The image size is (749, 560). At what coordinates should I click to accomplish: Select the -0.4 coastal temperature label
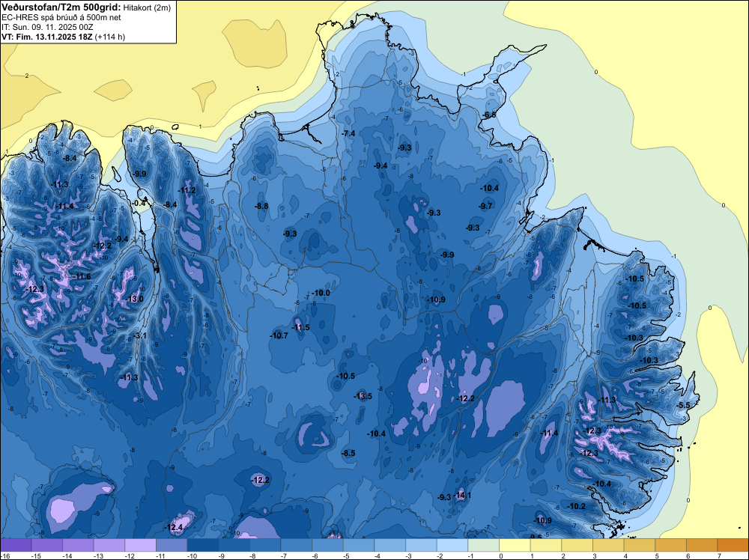(x=139, y=204)
